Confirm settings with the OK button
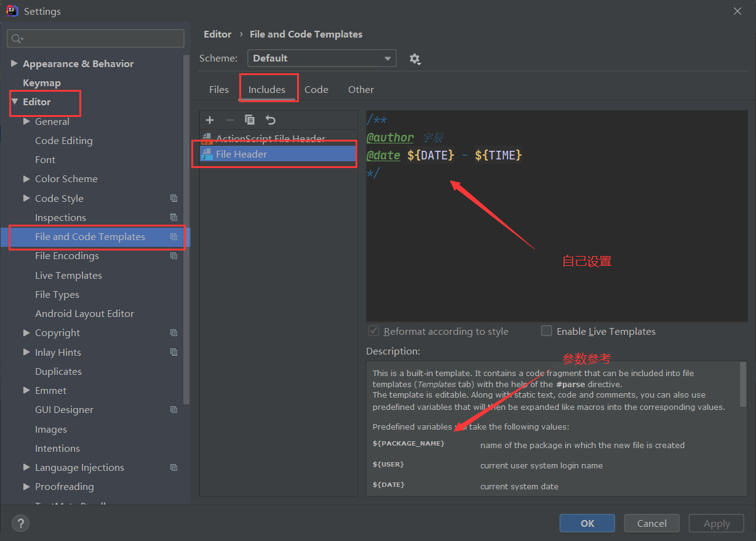 pyautogui.click(x=587, y=523)
